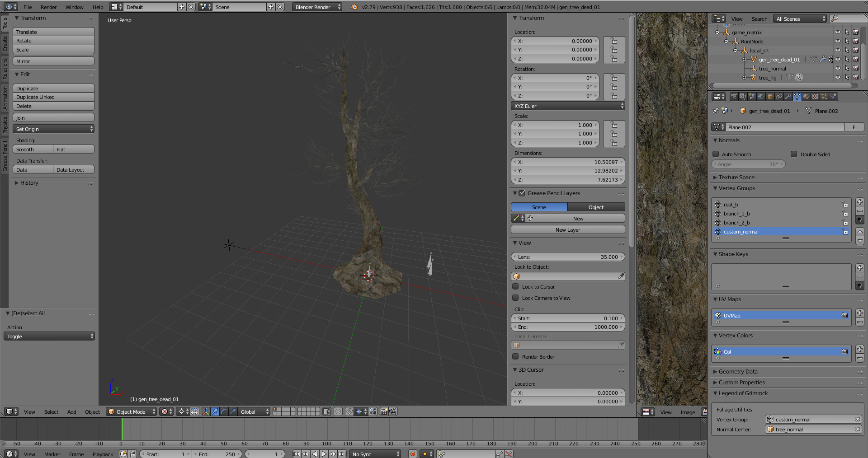Open the Render properties tab (camera icon)
The image size is (868, 458).
[734, 97]
